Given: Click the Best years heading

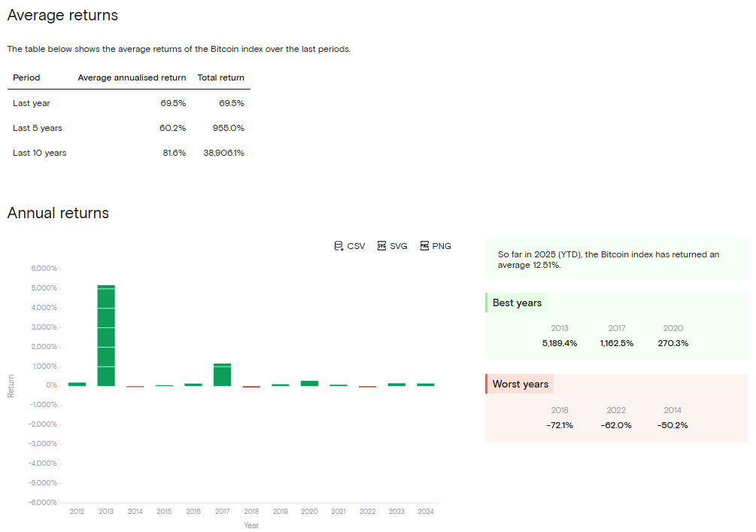Looking at the screenshot, I should [517, 303].
